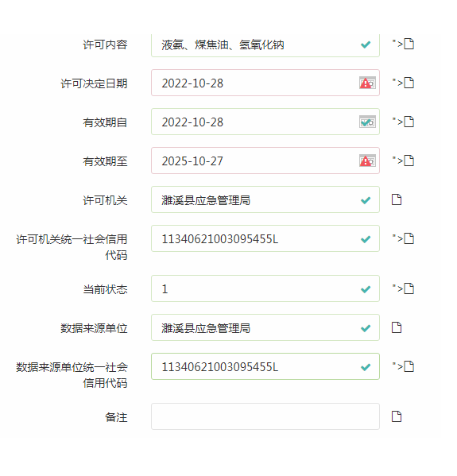Click document icon beside 许可机关统一社会信用代码
The height and width of the screenshot is (476, 457).
409,238
